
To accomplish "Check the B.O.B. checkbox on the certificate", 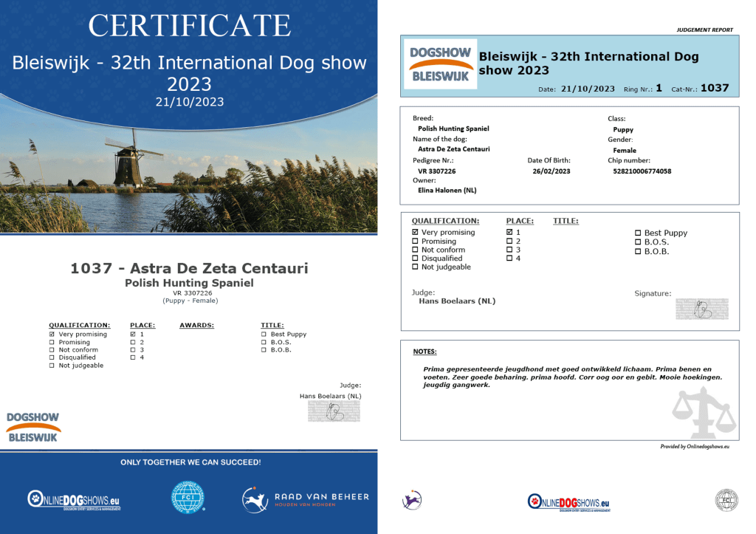I will [264, 350].
